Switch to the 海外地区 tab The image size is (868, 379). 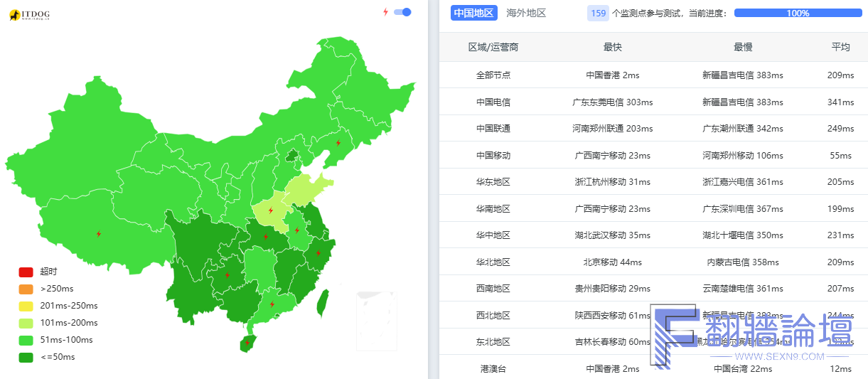pos(526,13)
